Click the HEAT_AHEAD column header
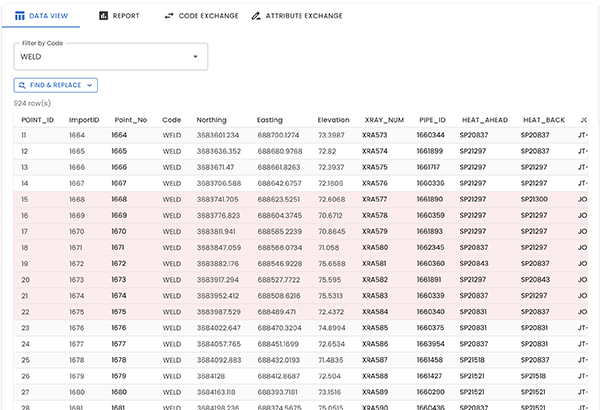 coord(485,120)
